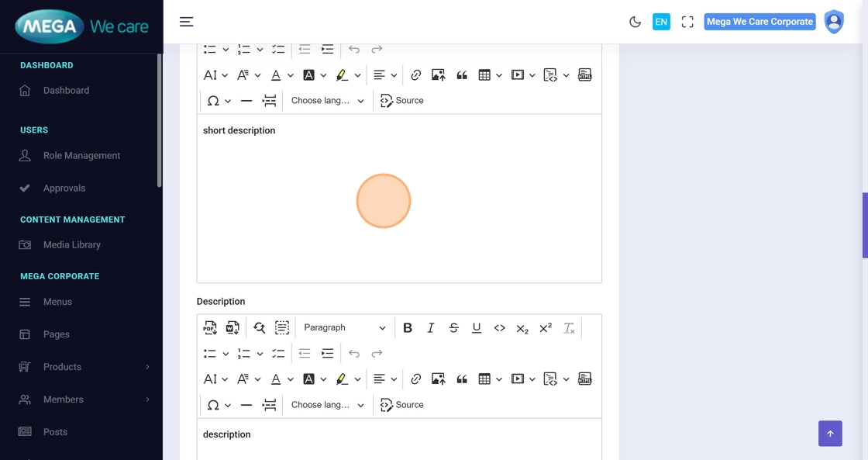Viewport: 868px width, 460px height.
Task: Open Media Library from sidebar
Action: tap(71, 245)
